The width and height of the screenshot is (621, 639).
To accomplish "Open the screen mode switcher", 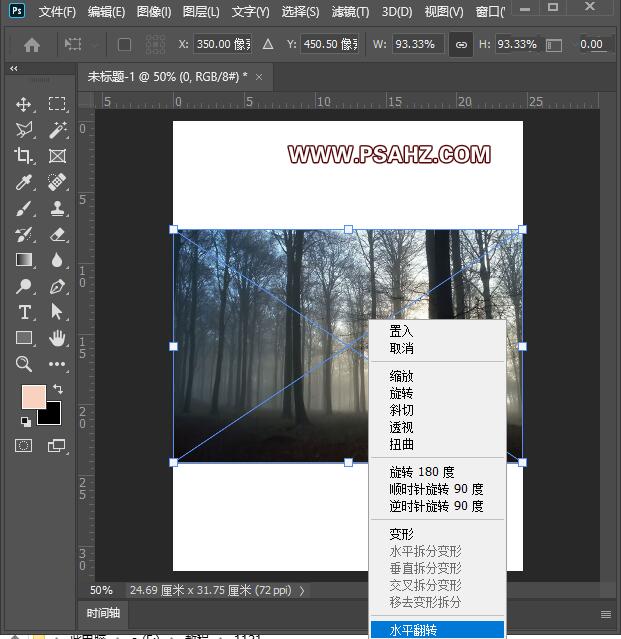I will click(56, 445).
